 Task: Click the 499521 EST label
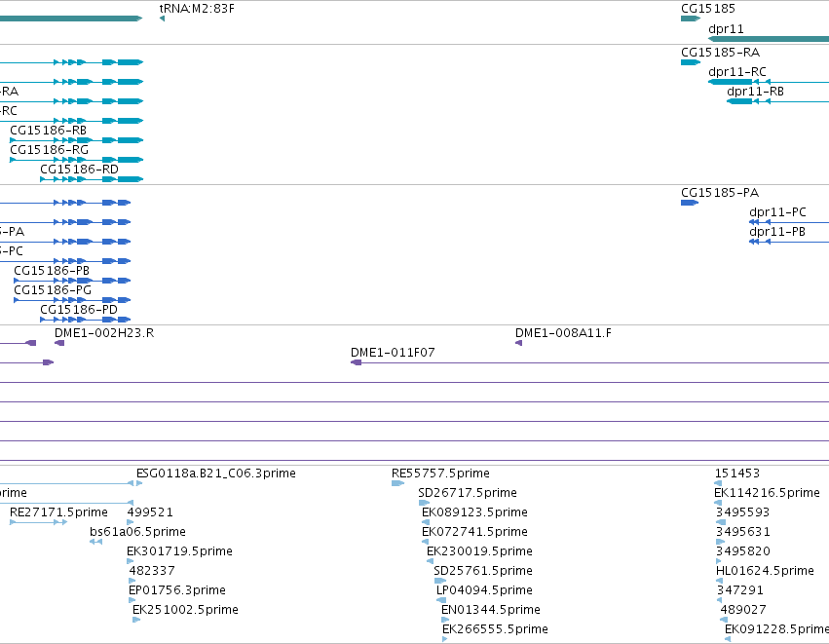150,512
